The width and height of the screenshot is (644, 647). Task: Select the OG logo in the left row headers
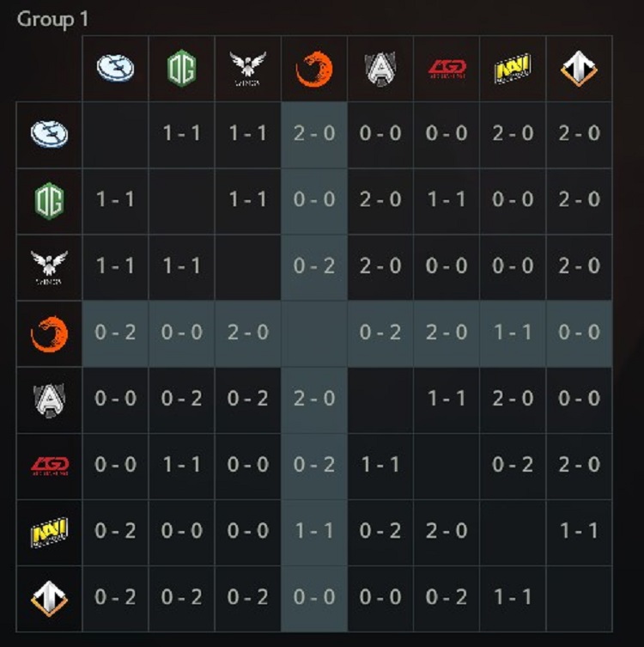(49, 200)
